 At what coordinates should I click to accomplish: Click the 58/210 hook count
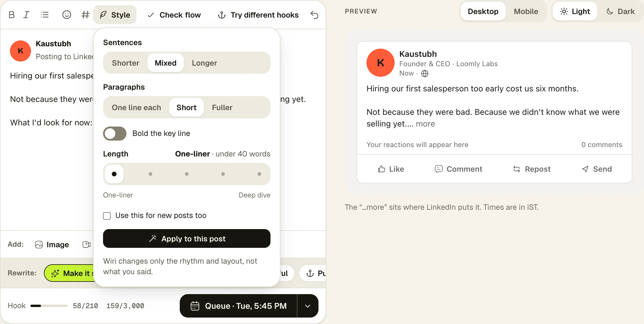click(85, 306)
